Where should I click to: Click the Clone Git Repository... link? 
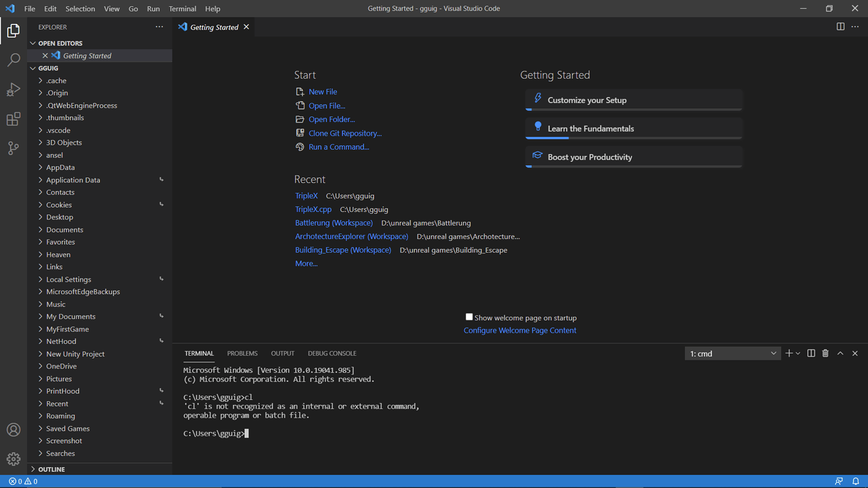point(345,133)
